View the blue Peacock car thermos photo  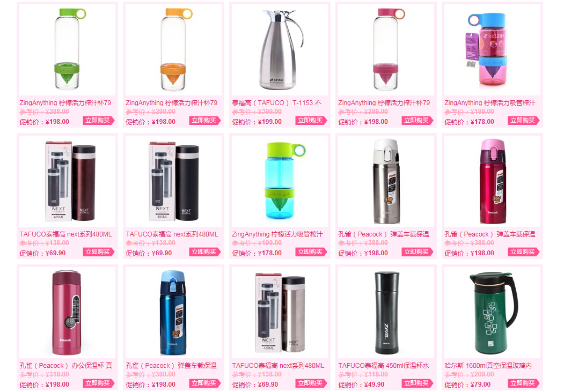173,313
